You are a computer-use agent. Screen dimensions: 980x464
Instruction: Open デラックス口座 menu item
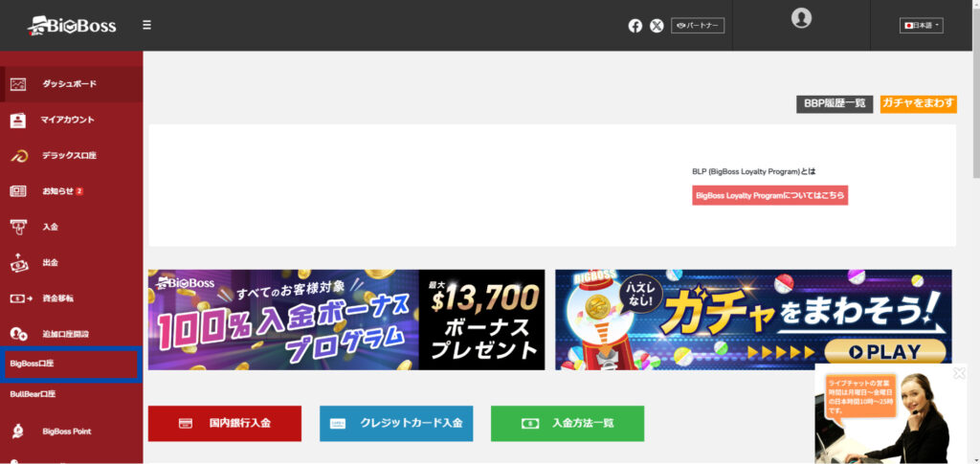click(71, 156)
